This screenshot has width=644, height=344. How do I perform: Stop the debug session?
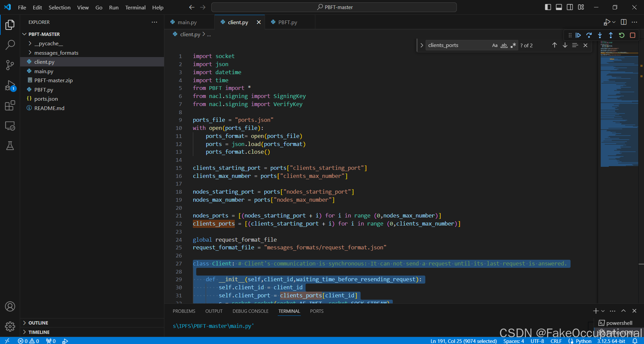tap(633, 35)
